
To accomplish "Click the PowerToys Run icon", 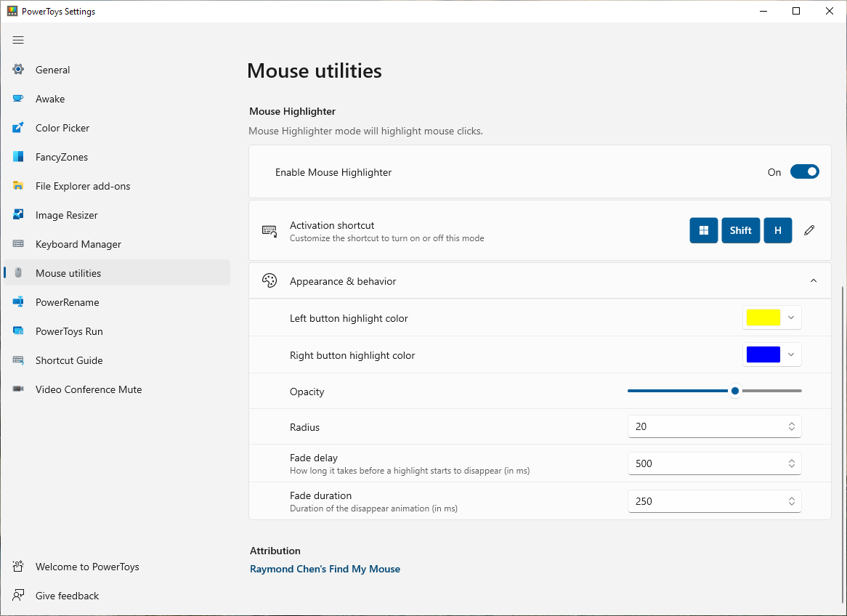I will coord(18,331).
